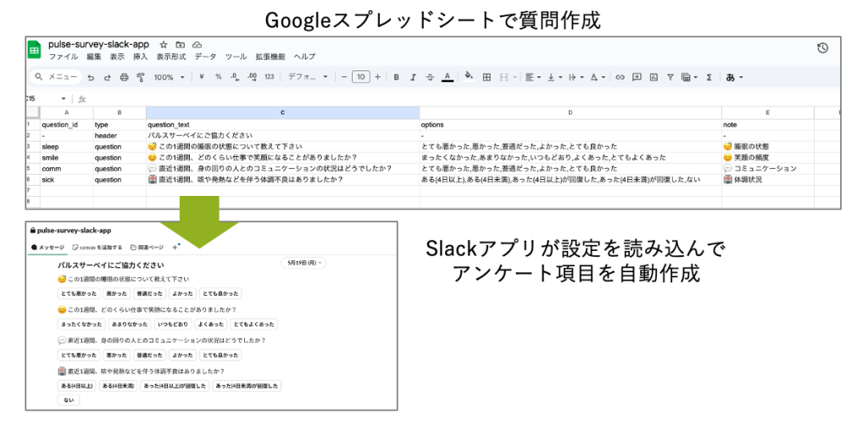Open the 関連ページ tab in Slack
The image size is (868, 430).
pyautogui.click(x=147, y=247)
